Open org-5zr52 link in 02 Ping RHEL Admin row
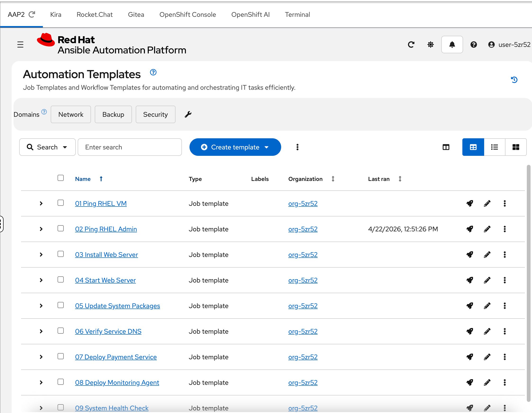This screenshot has height=413, width=532. (303, 229)
